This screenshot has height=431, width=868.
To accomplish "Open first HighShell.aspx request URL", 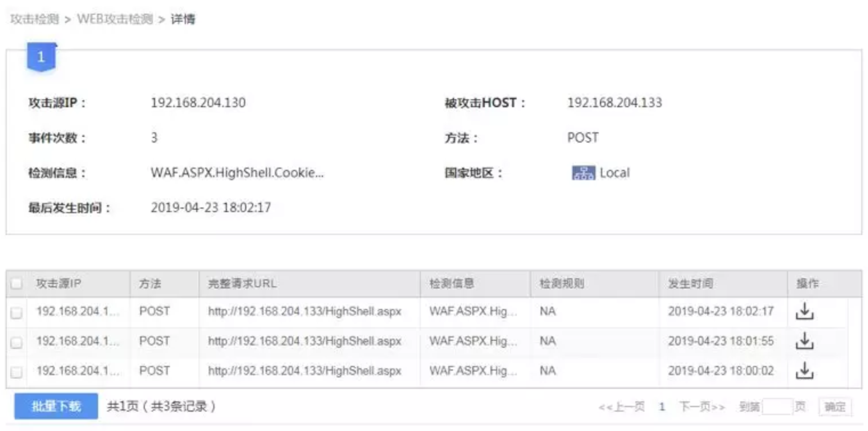I will tap(305, 311).
